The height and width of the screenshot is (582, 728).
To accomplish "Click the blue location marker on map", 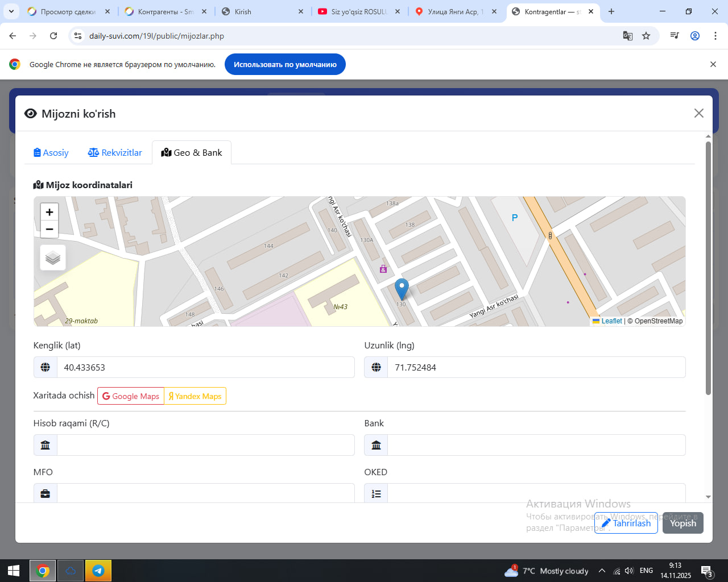I will pos(402,289).
